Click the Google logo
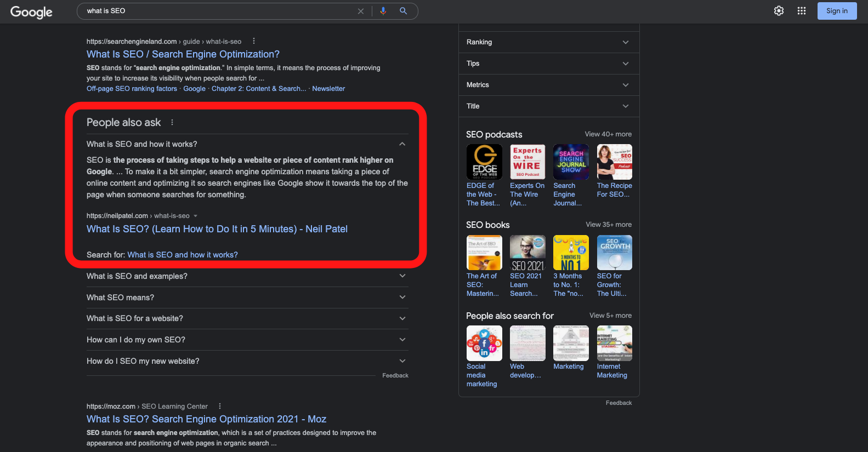 (x=31, y=12)
